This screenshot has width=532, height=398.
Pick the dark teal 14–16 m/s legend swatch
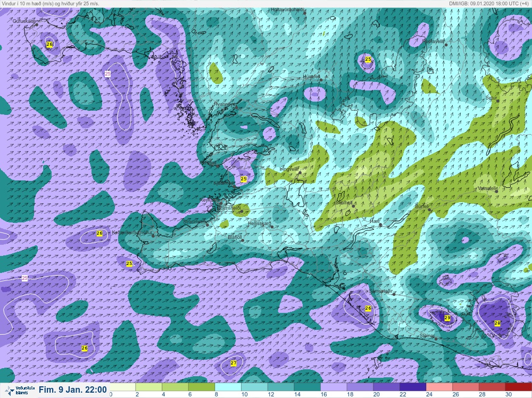tap(307, 387)
